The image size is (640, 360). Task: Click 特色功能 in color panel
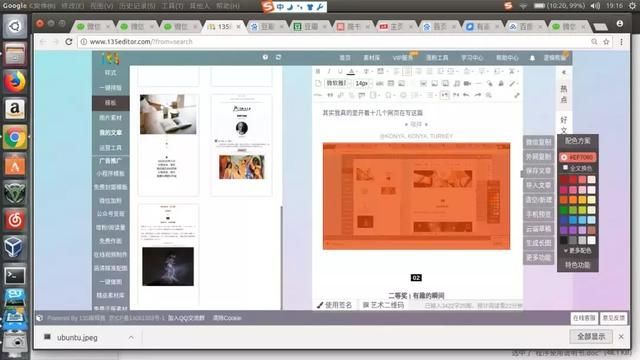(578, 265)
